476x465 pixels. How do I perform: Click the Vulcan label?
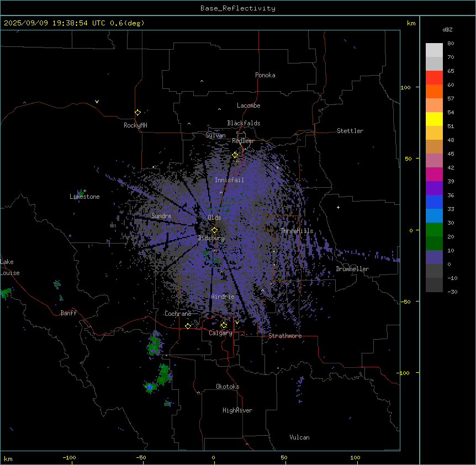tap(299, 437)
